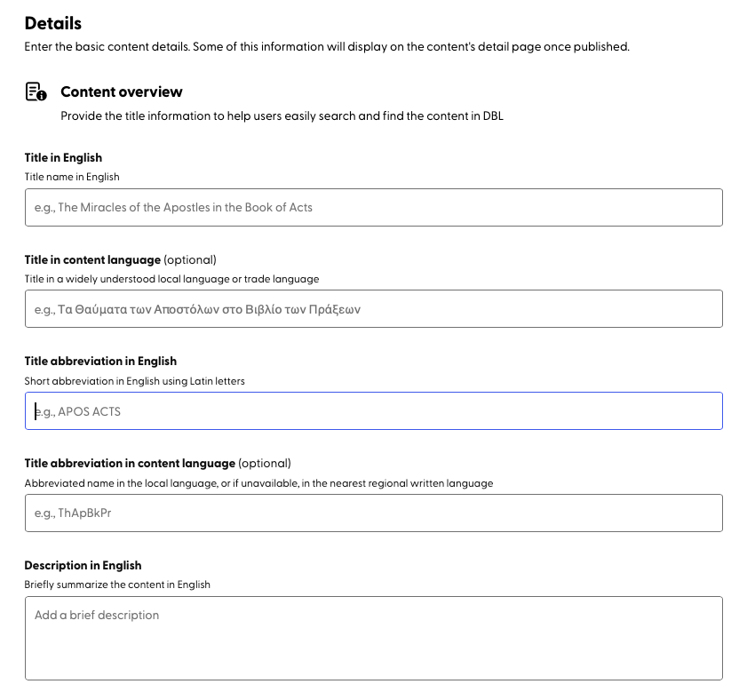Viewport: 747px width, 700px height.
Task: Click the "Enter the basic content details" text
Action: point(327,47)
